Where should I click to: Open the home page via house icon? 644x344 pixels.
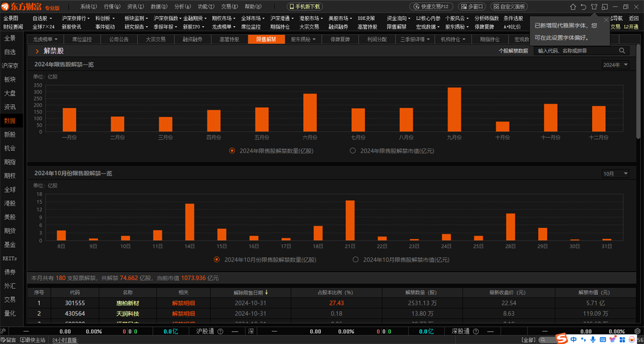point(573,7)
